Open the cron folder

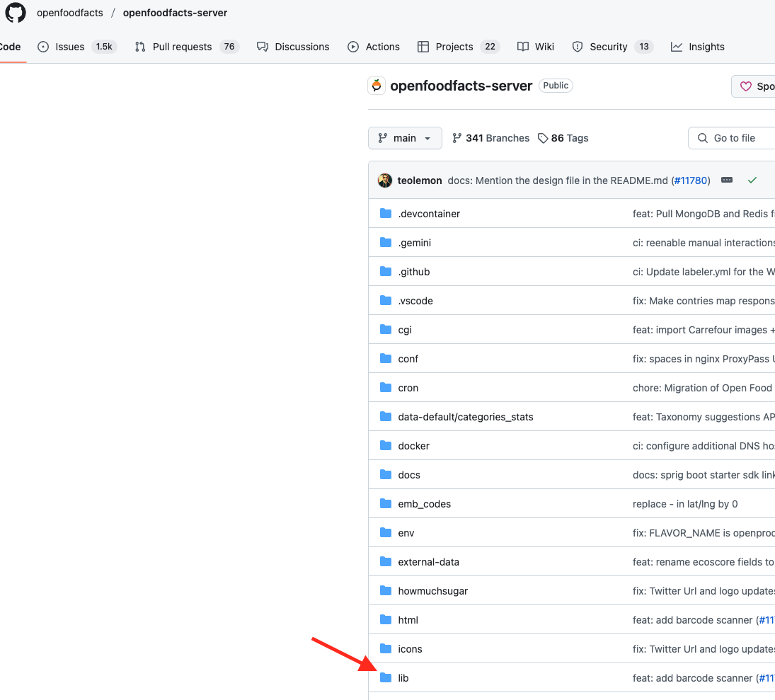point(408,388)
